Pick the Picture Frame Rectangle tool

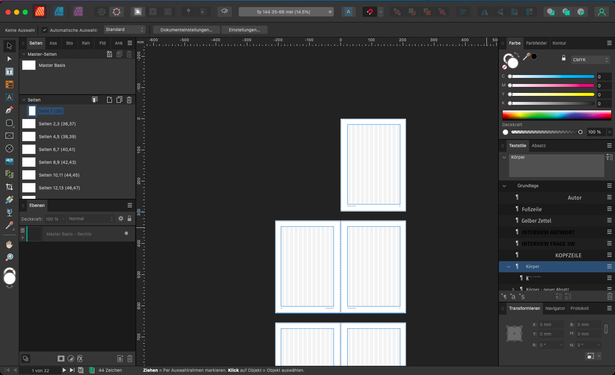[9, 136]
